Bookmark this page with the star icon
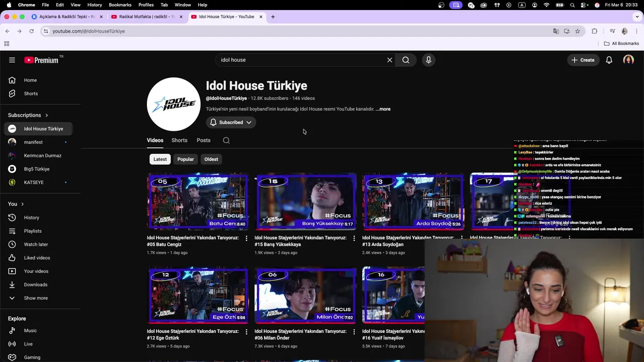 pos(578,31)
